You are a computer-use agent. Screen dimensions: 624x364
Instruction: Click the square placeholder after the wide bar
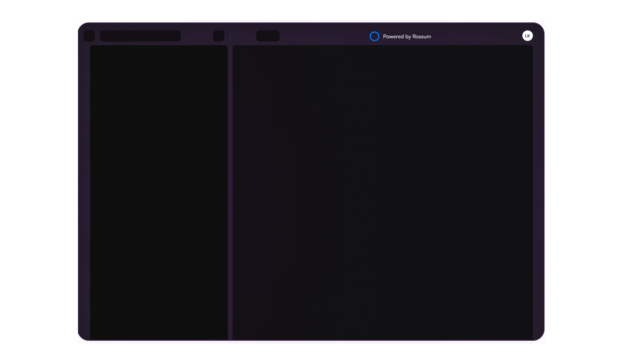coord(218,36)
